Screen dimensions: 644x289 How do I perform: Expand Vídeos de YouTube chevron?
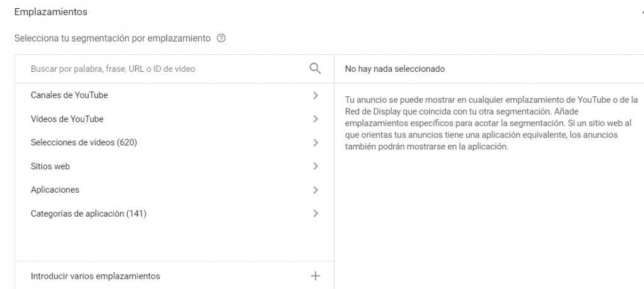(x=316, y=119)
